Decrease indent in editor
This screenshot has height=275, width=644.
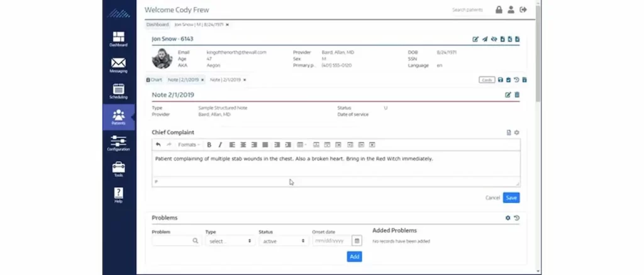277,145
